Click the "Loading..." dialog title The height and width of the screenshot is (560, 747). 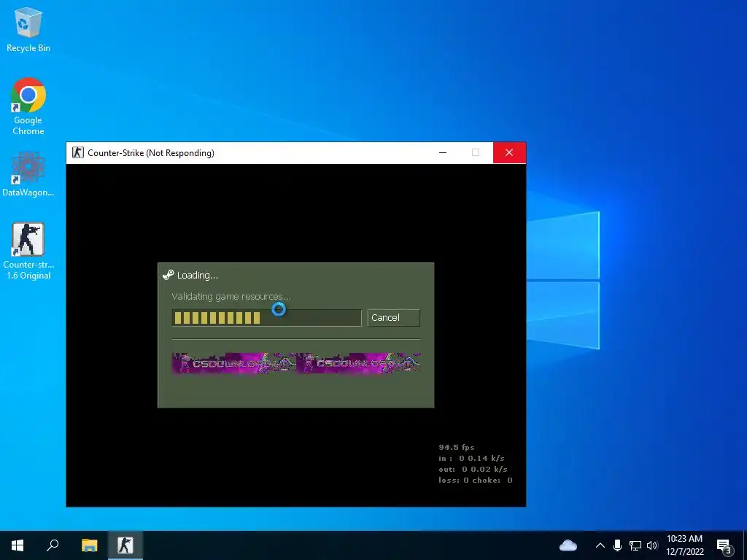point(197,275)
